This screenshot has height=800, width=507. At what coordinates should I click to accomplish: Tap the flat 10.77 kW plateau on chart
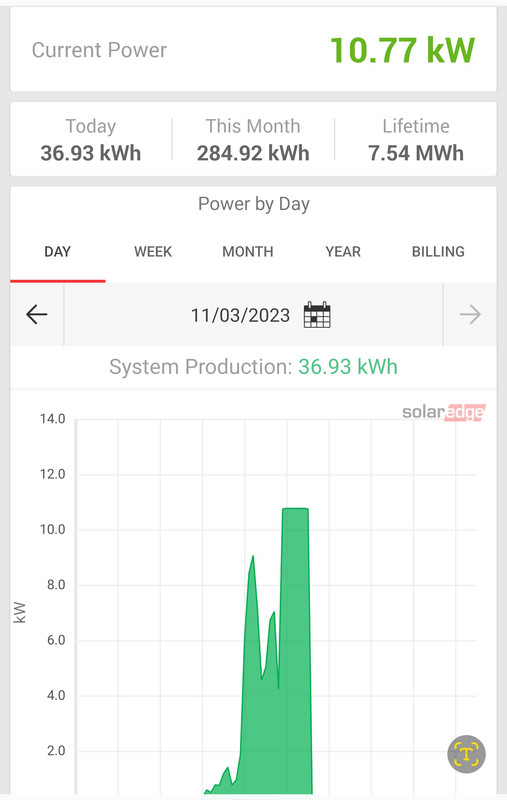295,509
